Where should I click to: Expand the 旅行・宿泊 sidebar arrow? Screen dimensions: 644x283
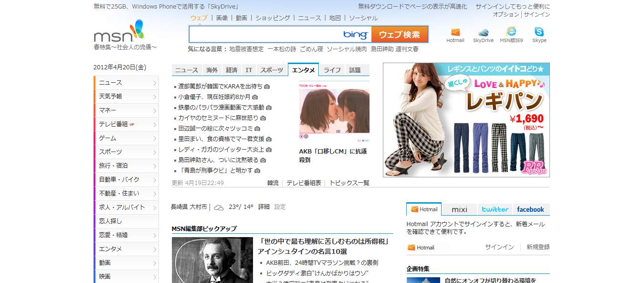[155, 166]
